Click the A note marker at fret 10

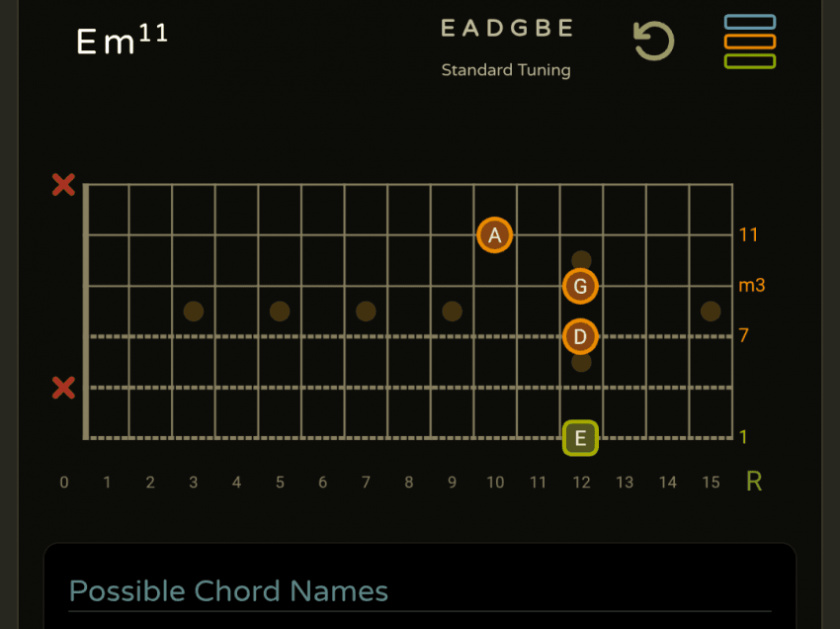click(x=495, y=235)
